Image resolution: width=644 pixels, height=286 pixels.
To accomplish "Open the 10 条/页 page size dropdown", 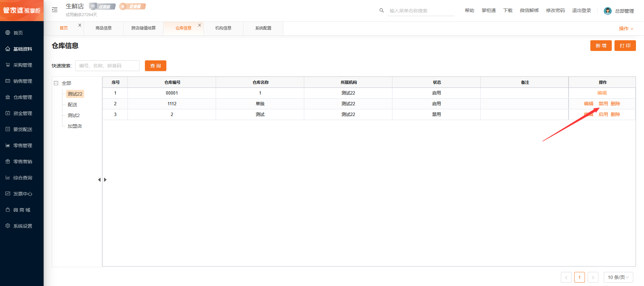I will click(618, 277).
